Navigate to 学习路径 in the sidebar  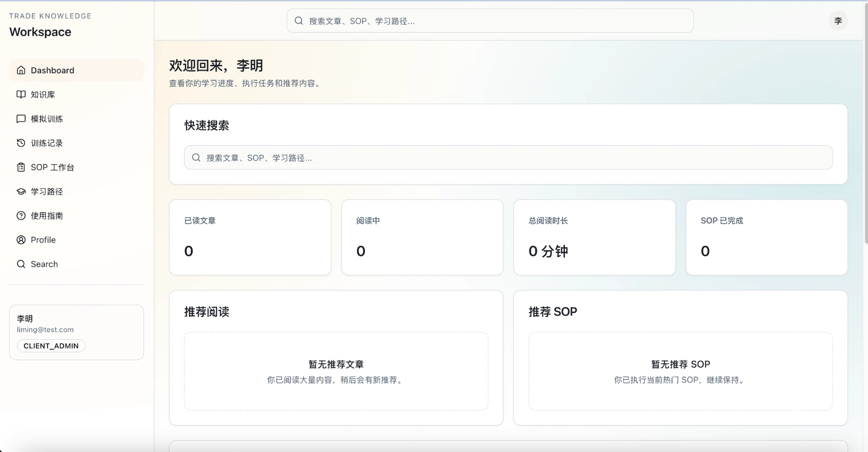point(76,191)
